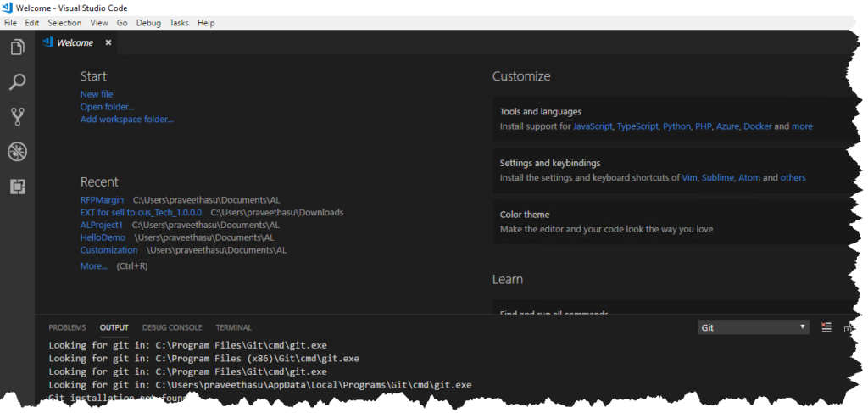Install JavaScript support link

593,126
